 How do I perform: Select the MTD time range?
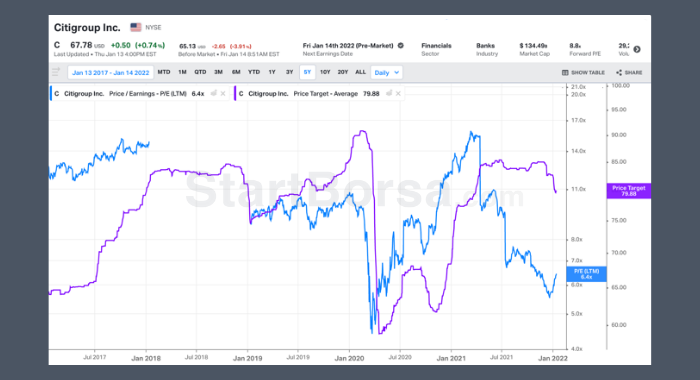pos(164,72)
